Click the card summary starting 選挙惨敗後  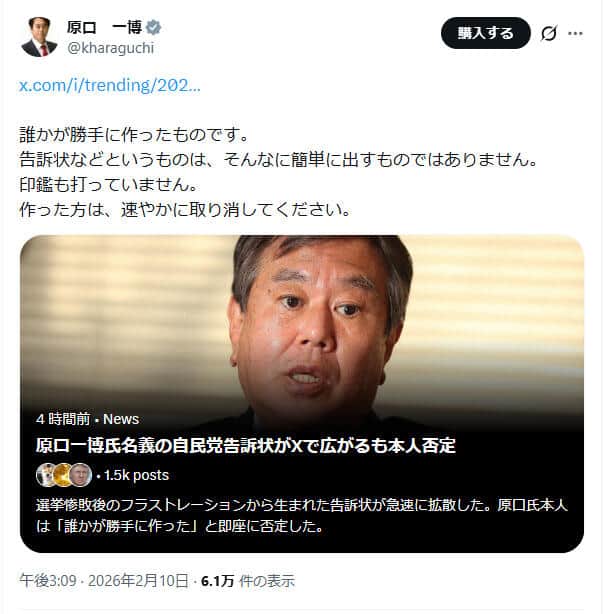(x=302, y=515)
